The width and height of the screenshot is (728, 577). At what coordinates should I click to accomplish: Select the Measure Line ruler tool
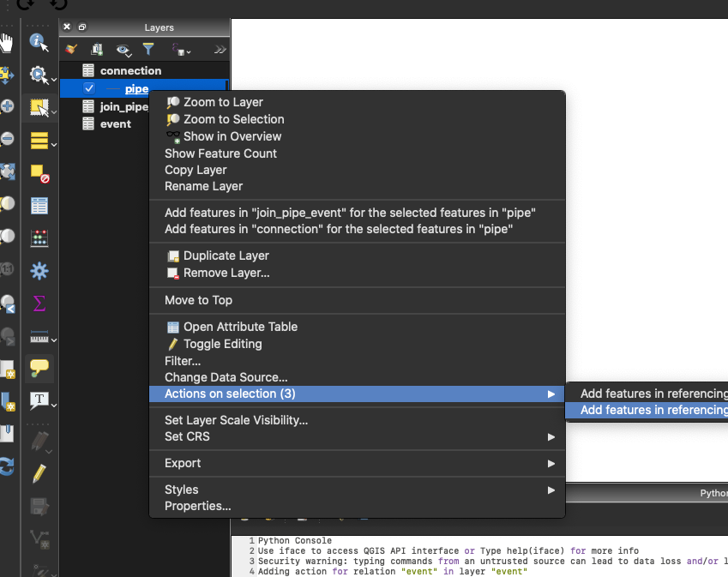(x=39, y=337)
